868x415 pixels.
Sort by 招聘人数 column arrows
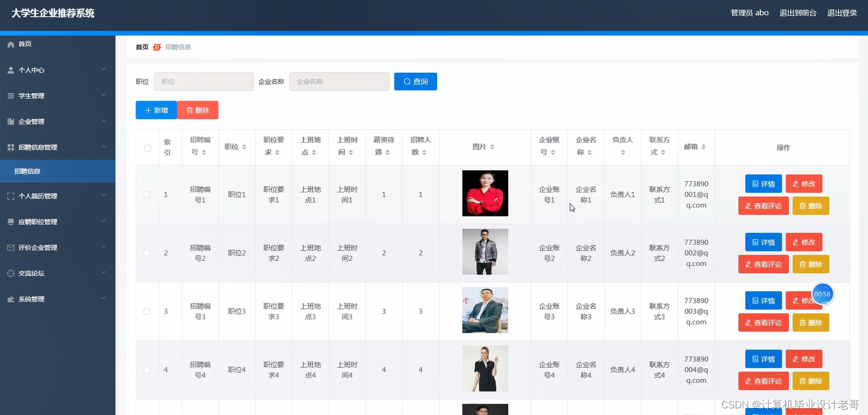pos(424,152)
